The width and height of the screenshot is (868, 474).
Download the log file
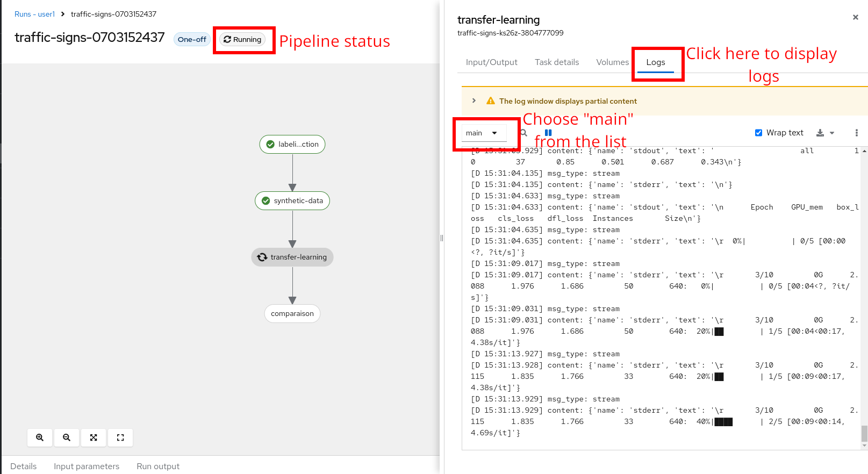pyautogui.click(x=820, y=133)
